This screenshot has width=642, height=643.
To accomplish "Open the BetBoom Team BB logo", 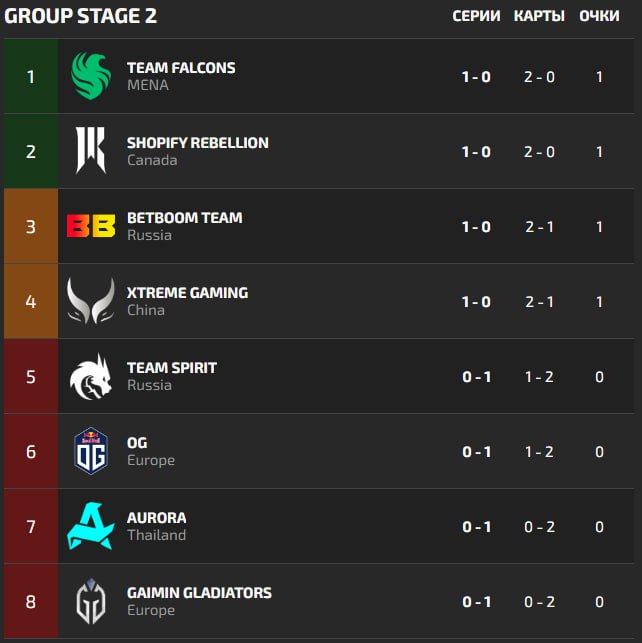I will click(91, 226).
